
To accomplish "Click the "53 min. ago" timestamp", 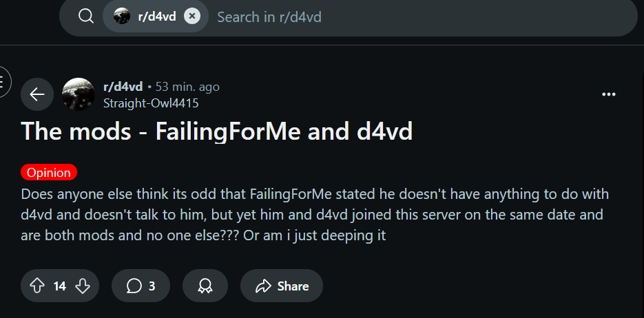I will click(x=187, y=87).
